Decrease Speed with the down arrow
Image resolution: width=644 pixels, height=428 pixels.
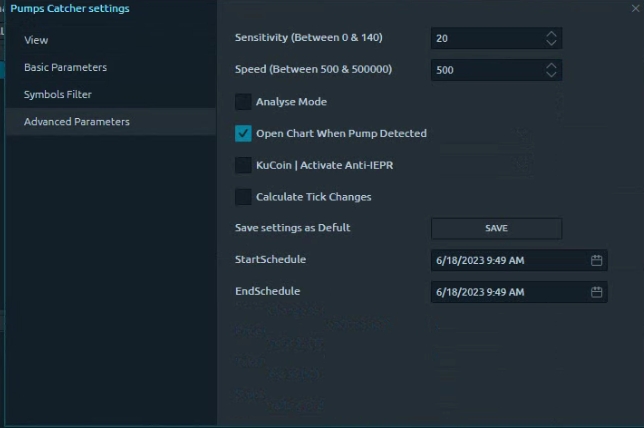(x=551, y=75)
